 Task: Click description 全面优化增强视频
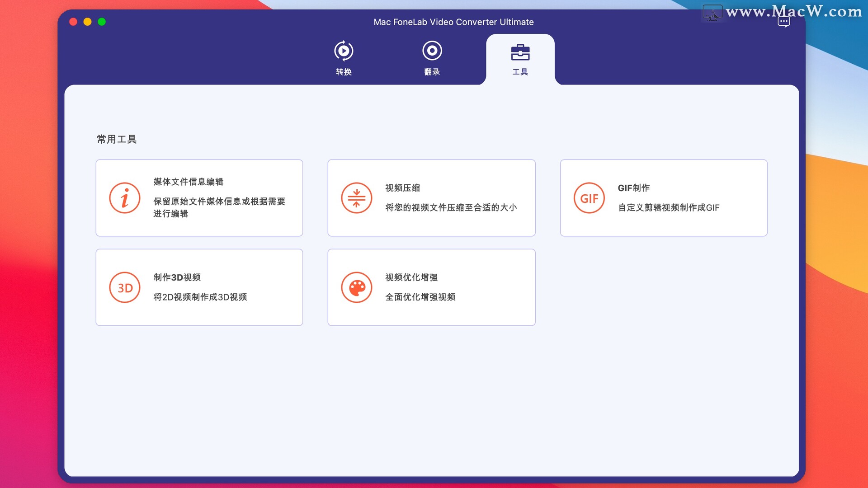pos(420,297)
